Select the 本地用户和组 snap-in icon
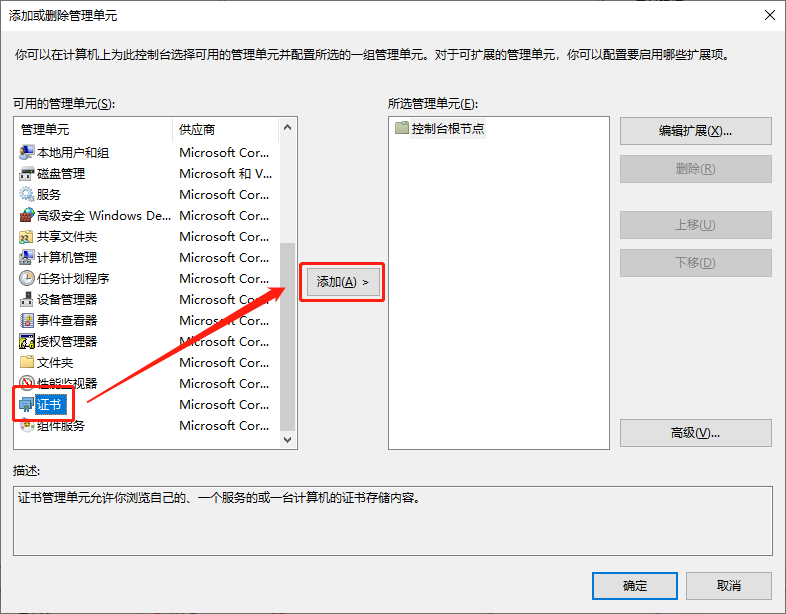Screen dimensions: 786x614 tap(27, 152)
